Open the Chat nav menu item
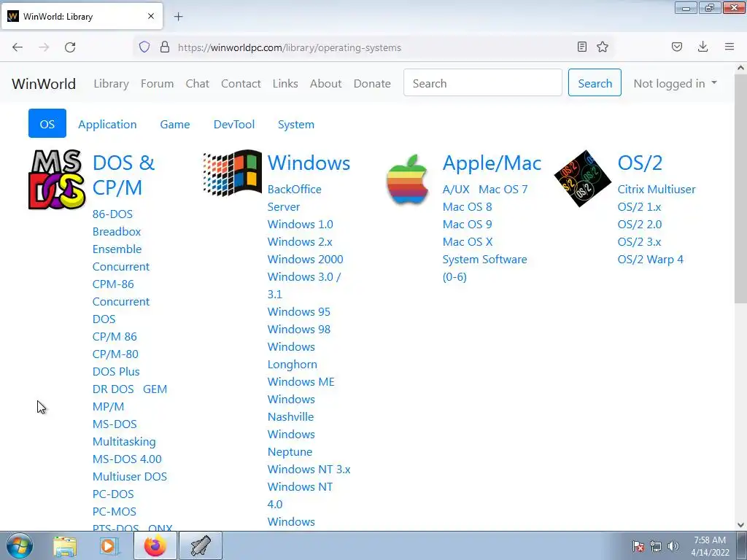This screenshot has width=747, height=560. [197, 83]
